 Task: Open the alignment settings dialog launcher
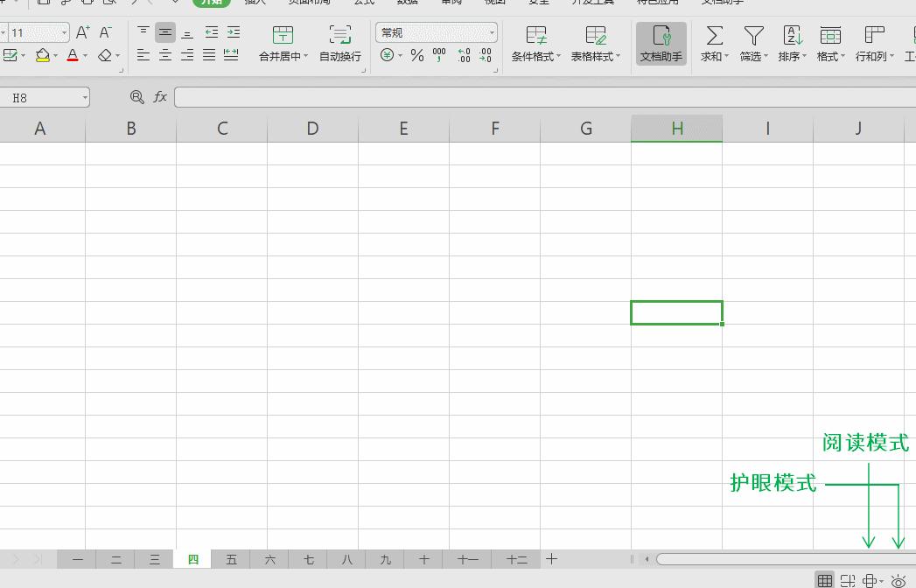click(x=363, y=71)
